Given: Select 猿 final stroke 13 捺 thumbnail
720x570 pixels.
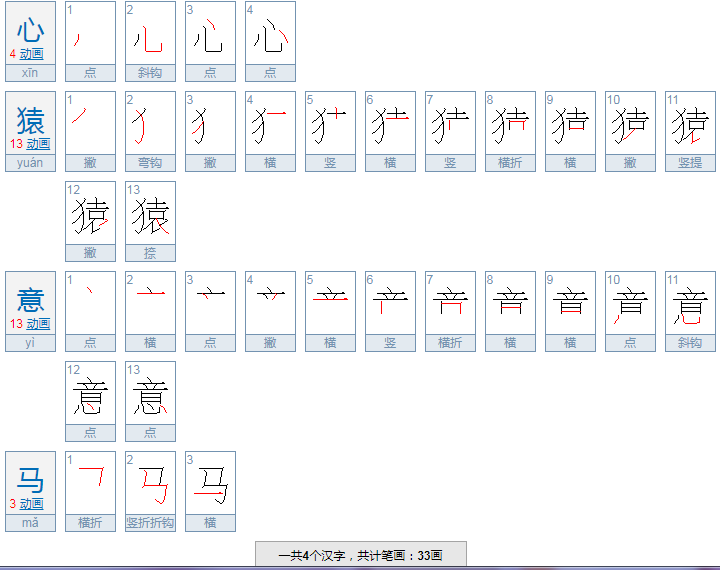Looking at the screenshot, I should click(x=150, y=214).
